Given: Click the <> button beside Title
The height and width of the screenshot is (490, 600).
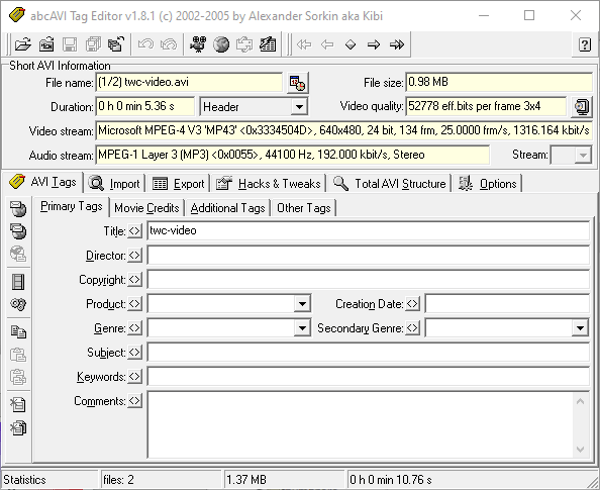Looking at the screenshot, I should coord(136,231).
